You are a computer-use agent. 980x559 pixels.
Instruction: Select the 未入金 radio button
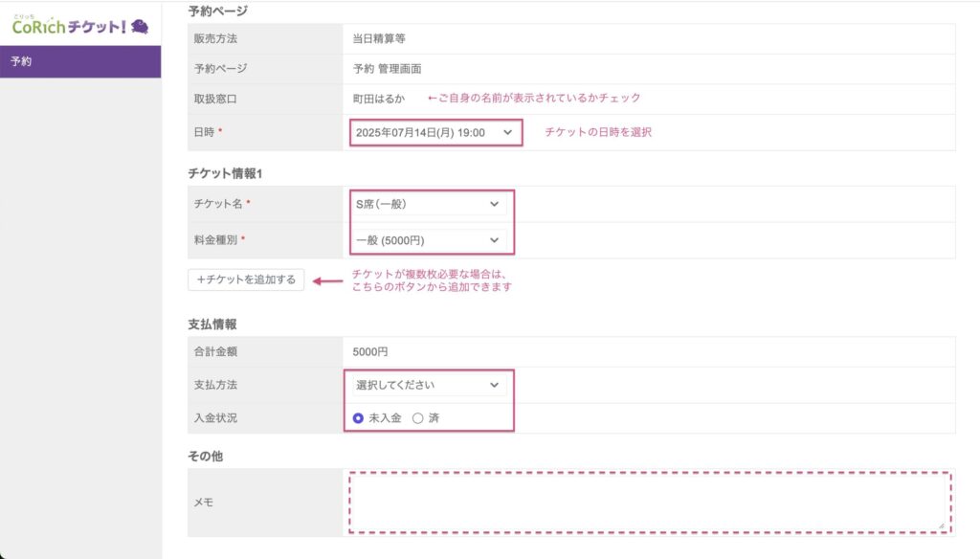[x=359, y=418]
